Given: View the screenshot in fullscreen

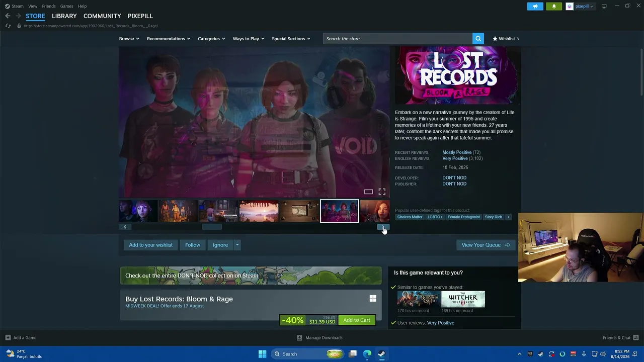Looking at the screenshot, I should [382, 192].
